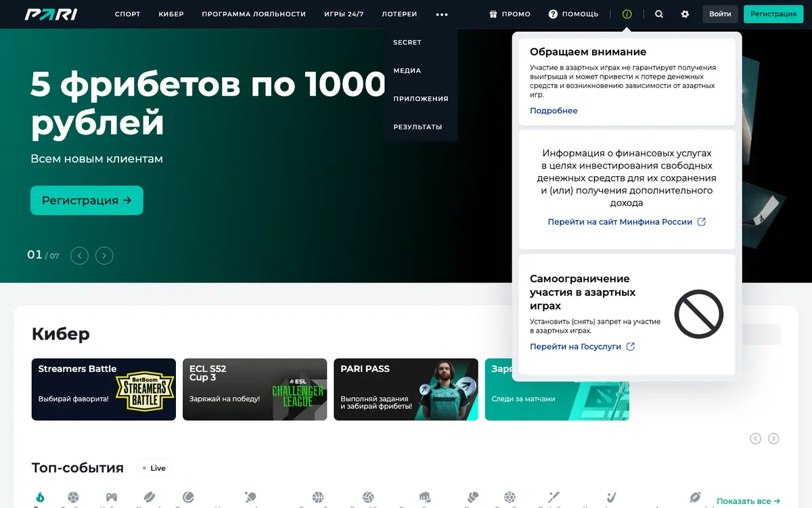812x508 pixels.
Task: Select the volleyball sport icon
Action: pyautogui.click(x=368, y=497)
